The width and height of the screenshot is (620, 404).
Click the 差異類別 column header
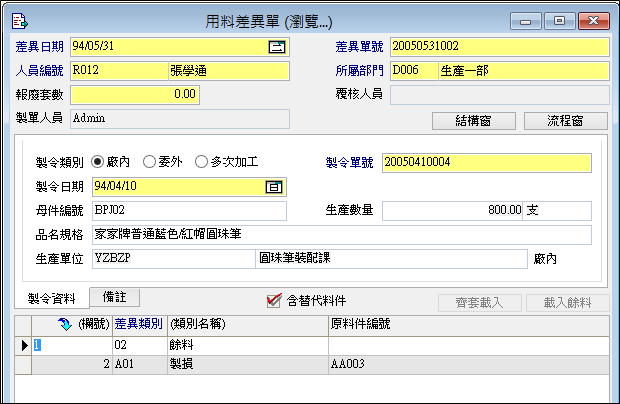(x=139, y=325)
